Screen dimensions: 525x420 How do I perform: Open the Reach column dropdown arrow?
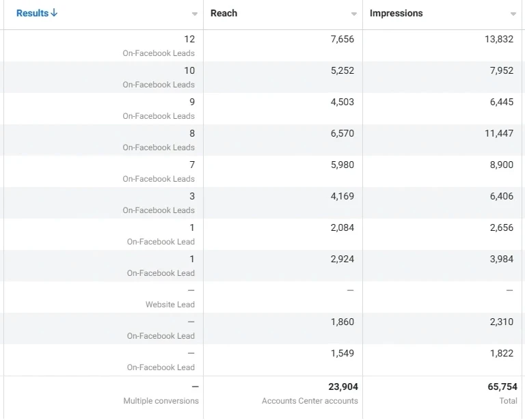coord(354,14)
